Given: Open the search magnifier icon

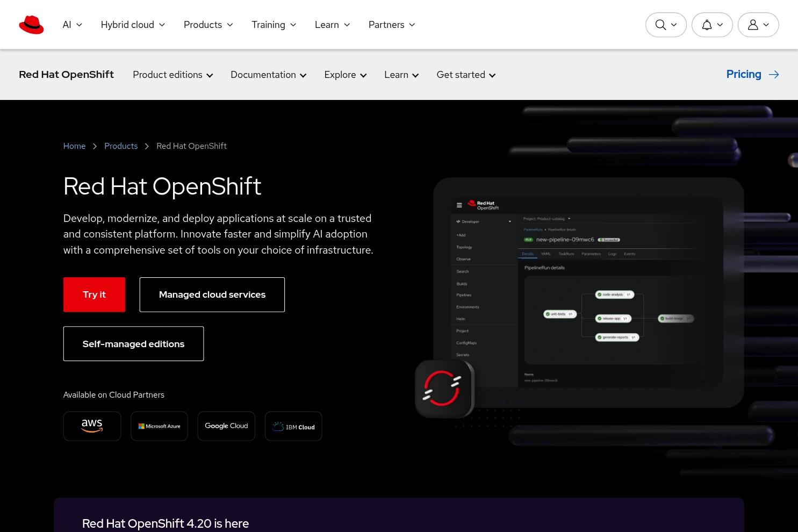Looking at the screenshot, I should (666, 25).
